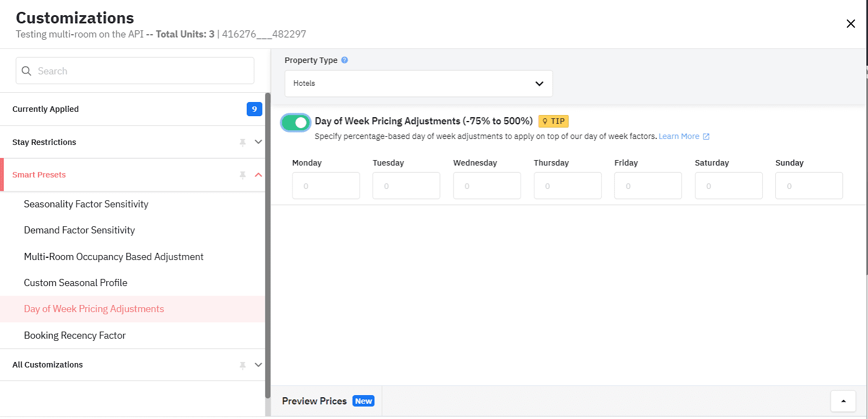
Task: Select Seasonality Factor Sensitivity preset
Action: tap(86, 204)
